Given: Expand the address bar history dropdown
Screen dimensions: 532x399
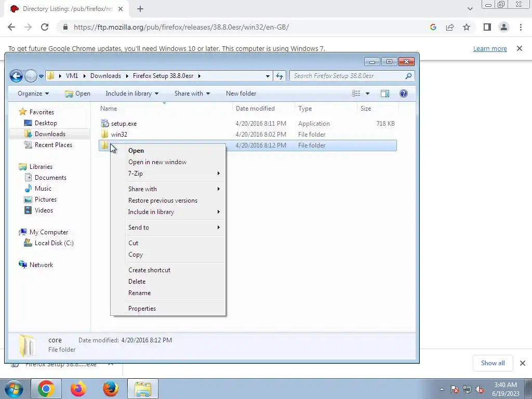Looking at the screenshot, I should [x=268, y=76].
